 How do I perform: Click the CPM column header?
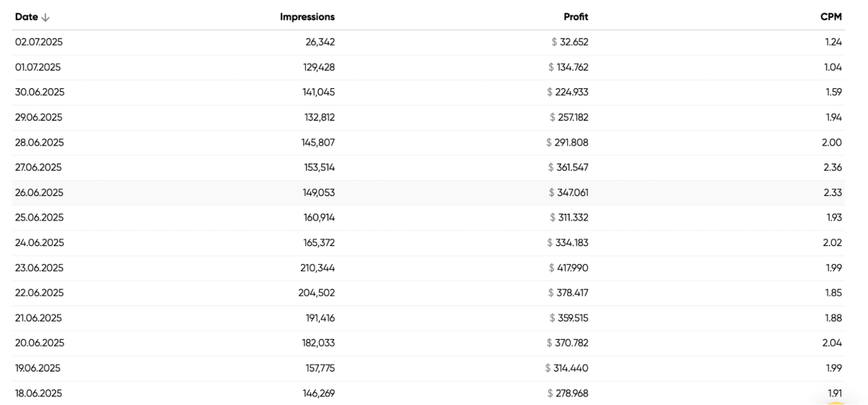[x=831, y=17]
